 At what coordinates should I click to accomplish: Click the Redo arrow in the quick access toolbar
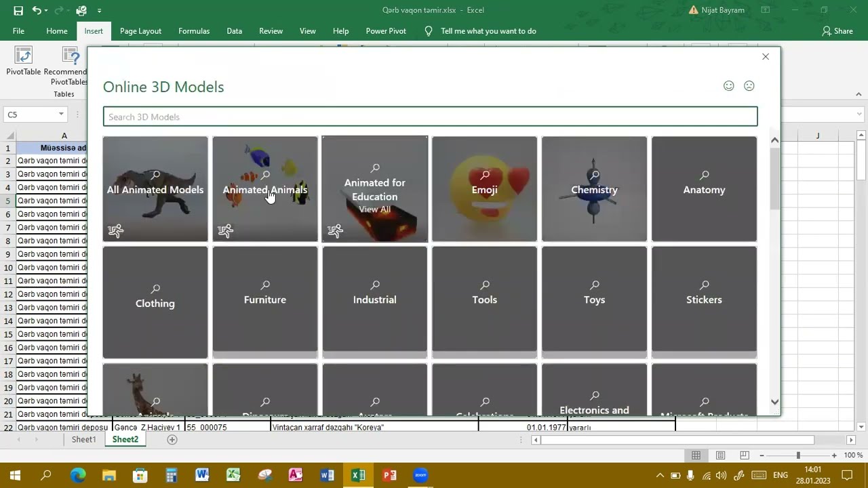60,10
